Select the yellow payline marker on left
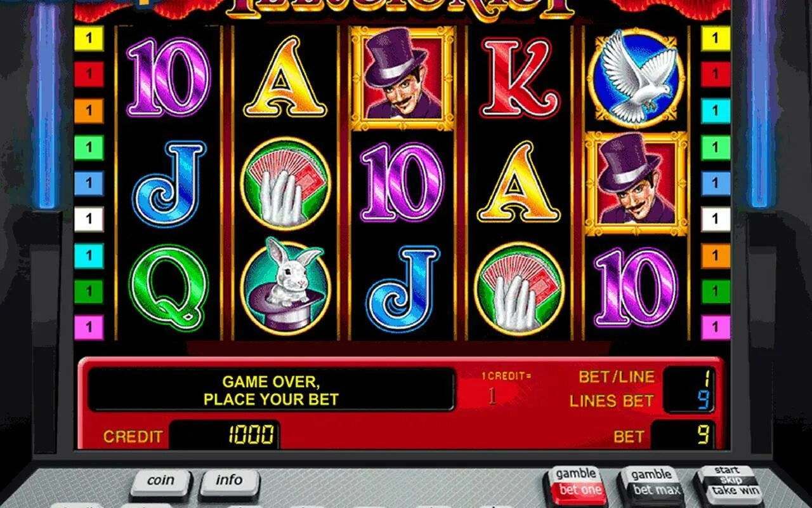The width and height of the screenshot is (812, 508). (89, 39)
